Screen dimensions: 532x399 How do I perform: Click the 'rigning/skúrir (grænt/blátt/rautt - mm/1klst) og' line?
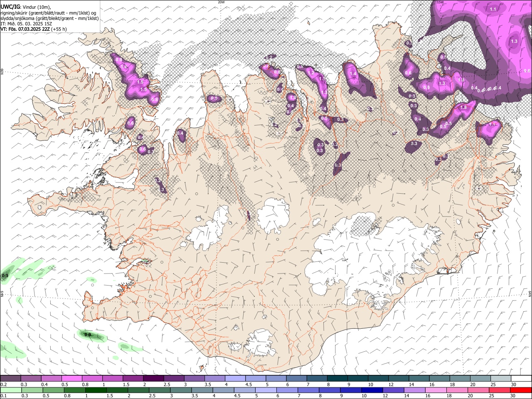(x=48, y=12)
